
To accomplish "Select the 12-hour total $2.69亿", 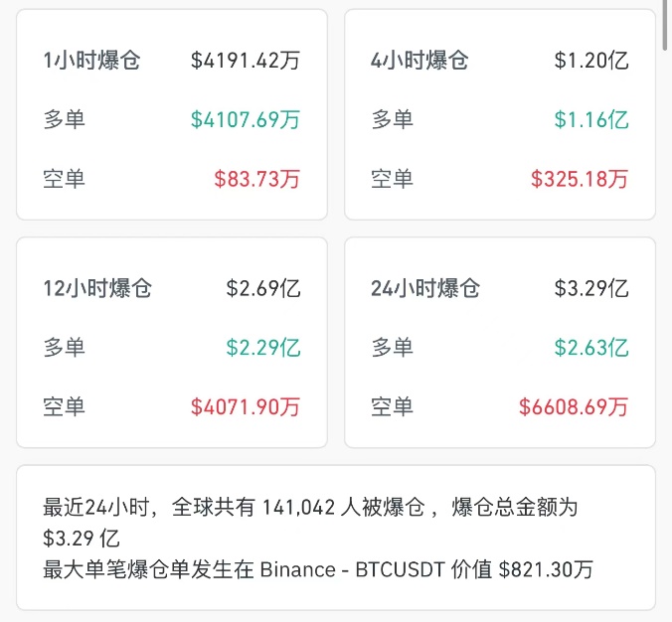I will [x=262, y=289].
